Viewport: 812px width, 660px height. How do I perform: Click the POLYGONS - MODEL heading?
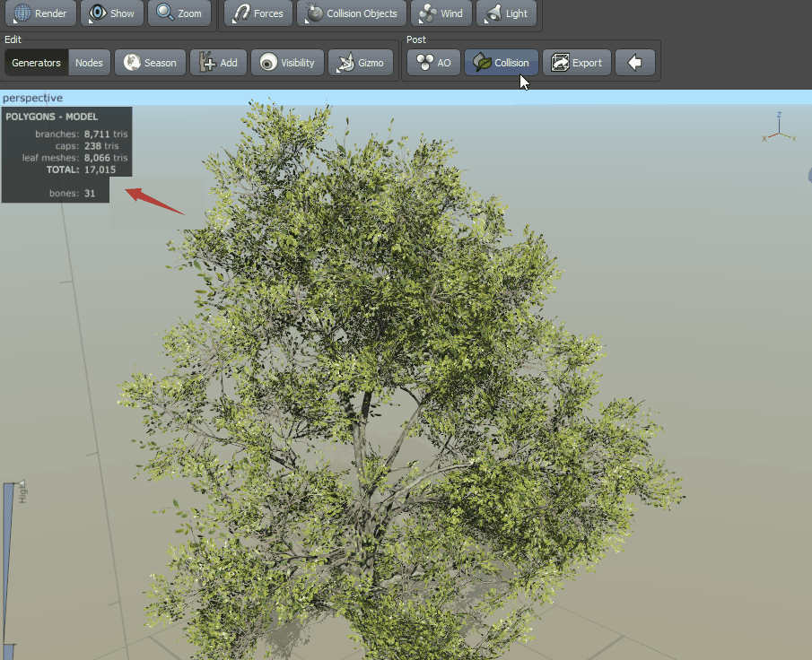coord(52,117)
